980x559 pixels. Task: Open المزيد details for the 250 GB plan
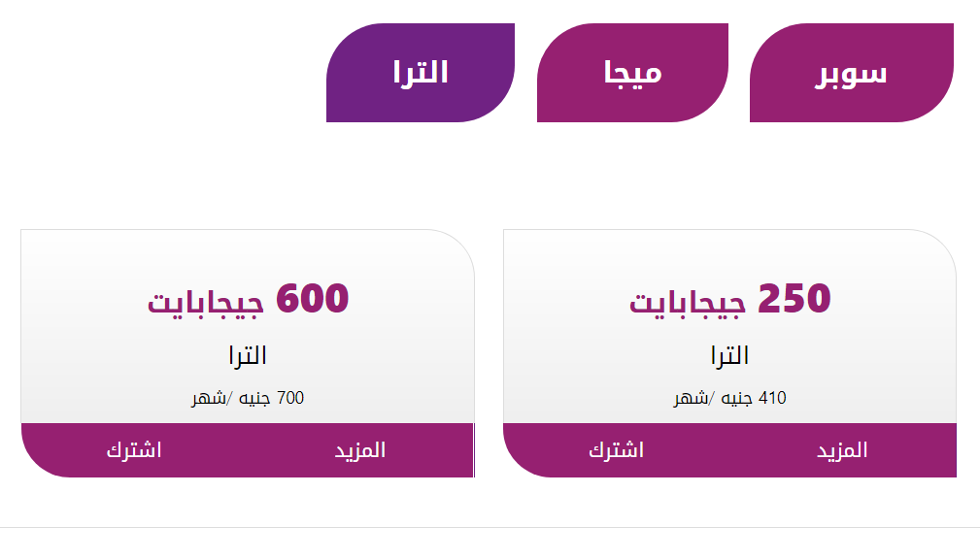[840, 448]
